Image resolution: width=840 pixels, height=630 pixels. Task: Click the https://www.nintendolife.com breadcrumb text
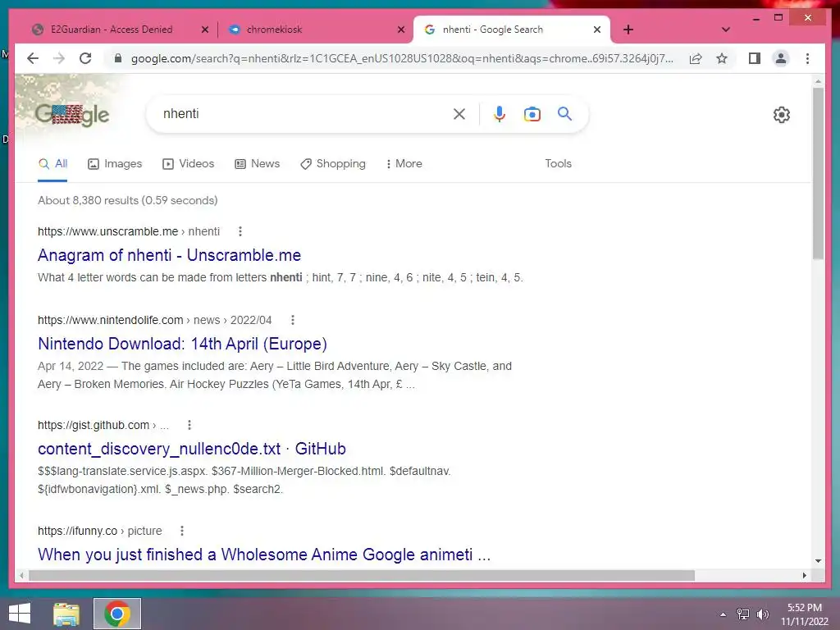(x=111, y=320)
